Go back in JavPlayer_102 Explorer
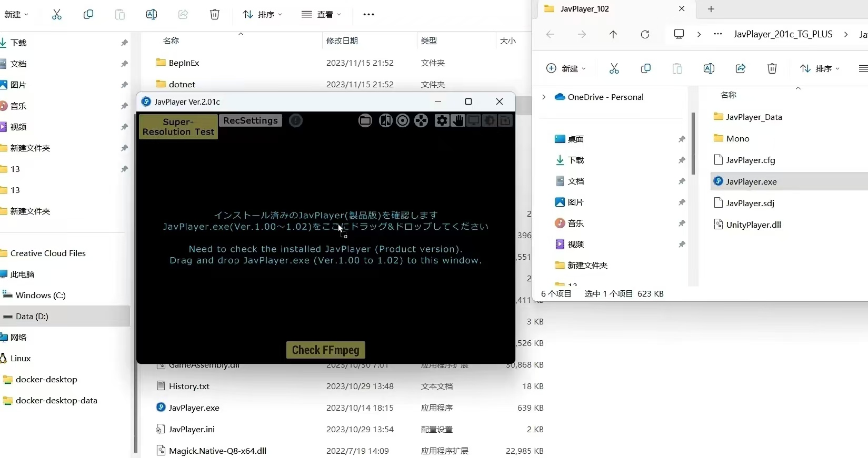Screen dimensions: 868x458 [550, 34]
